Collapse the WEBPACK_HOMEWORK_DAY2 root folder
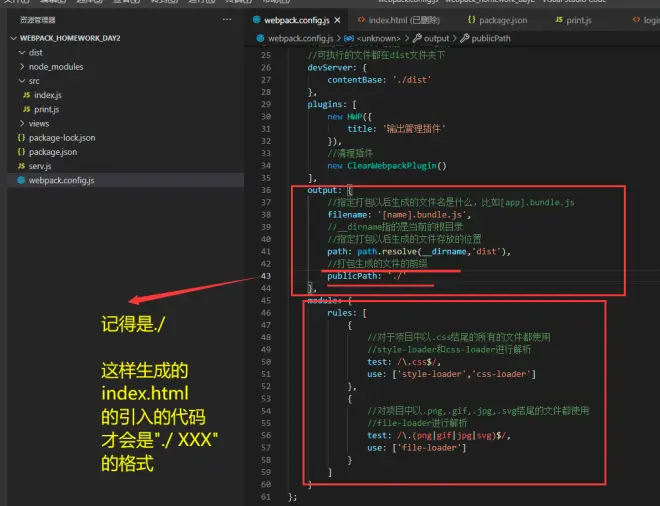Viewport: 660px width, 506px height. point(13,38)
